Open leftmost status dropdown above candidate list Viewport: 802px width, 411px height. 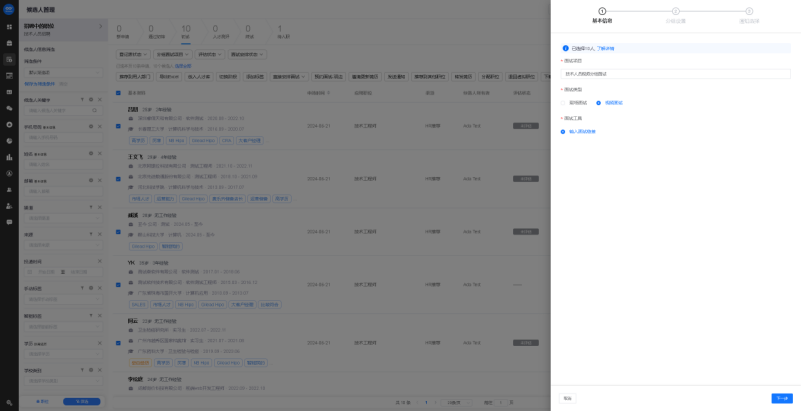(x=133, y=54)
